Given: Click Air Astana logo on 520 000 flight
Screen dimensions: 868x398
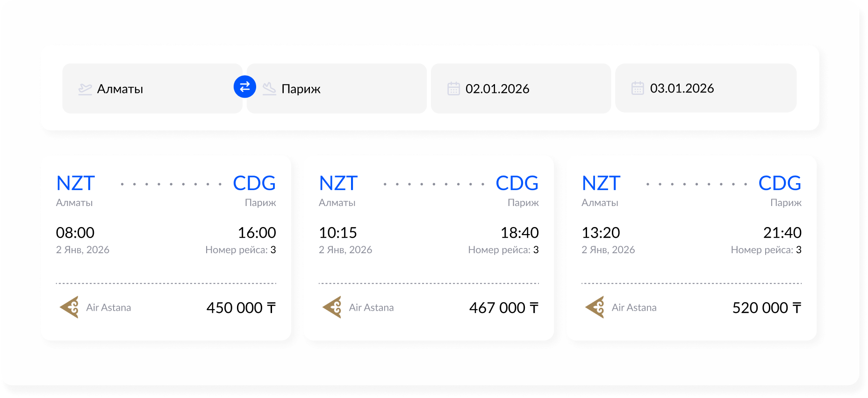Looking at the screenshot, I should (x=595, y=307).
